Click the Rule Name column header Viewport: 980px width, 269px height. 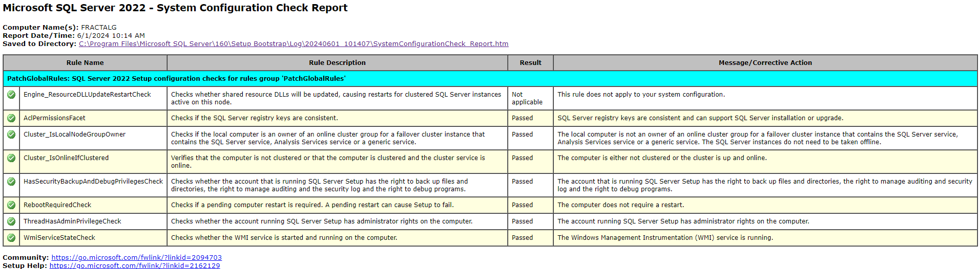click(x=85, y=63)
